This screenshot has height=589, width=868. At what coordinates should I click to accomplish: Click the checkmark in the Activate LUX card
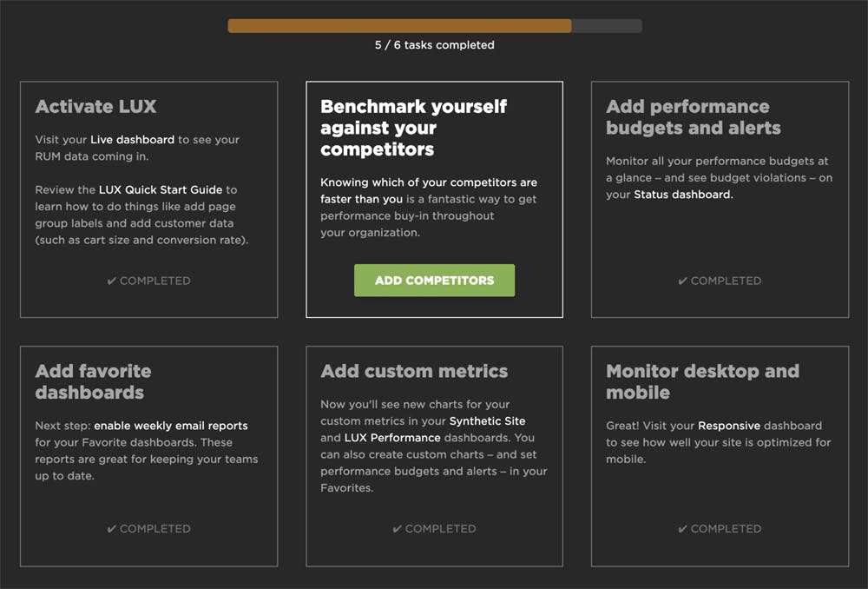click(x=112, y=281)
